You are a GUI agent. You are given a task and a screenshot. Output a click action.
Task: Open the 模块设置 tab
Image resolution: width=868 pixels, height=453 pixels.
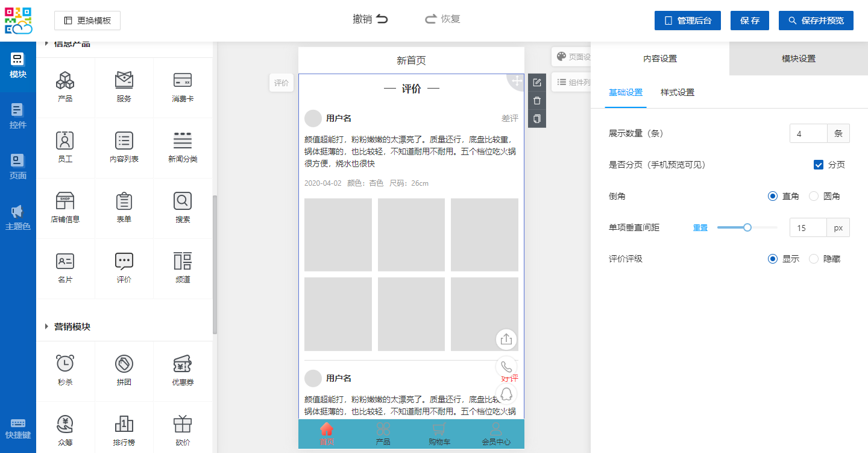pos(799,59)
